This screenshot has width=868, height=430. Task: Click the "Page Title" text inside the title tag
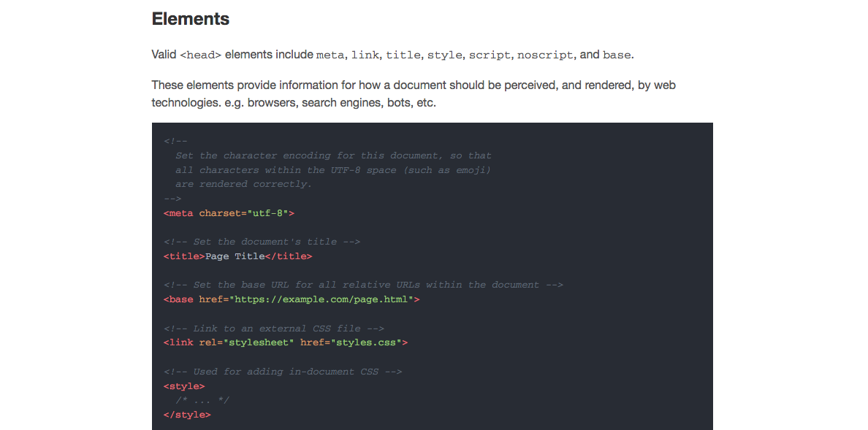[x=235, y=256]
